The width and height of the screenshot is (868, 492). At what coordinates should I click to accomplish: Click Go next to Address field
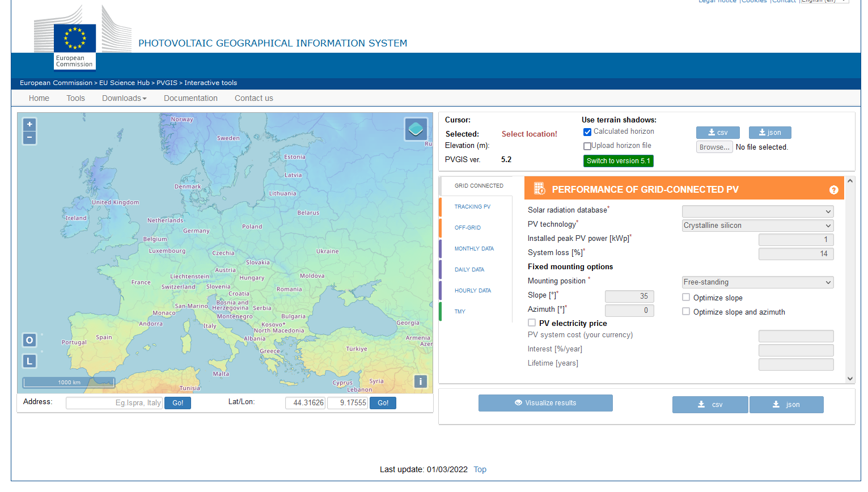pyautogui.click(x=177, y=403)
